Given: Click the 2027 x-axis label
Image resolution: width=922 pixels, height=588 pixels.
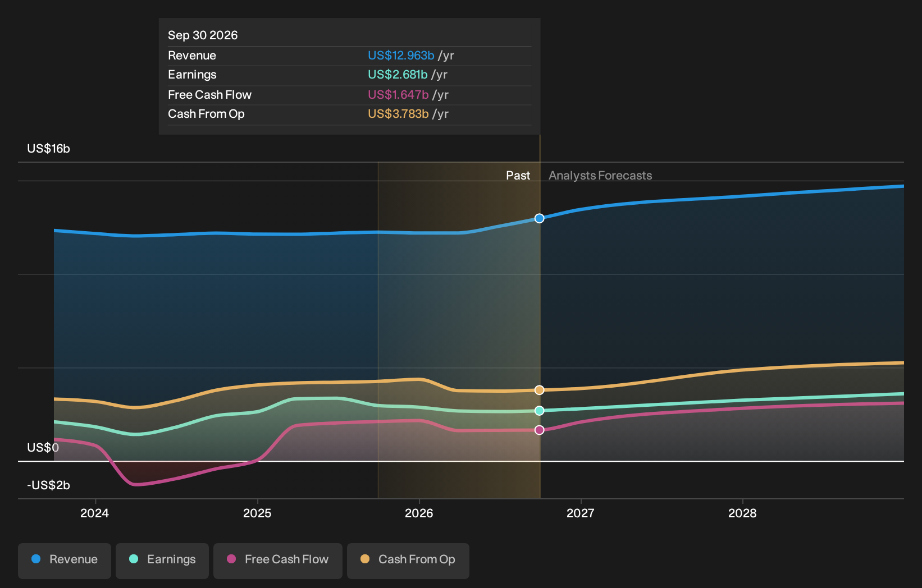Looking at the screenshot, I should tap(581, 513).
